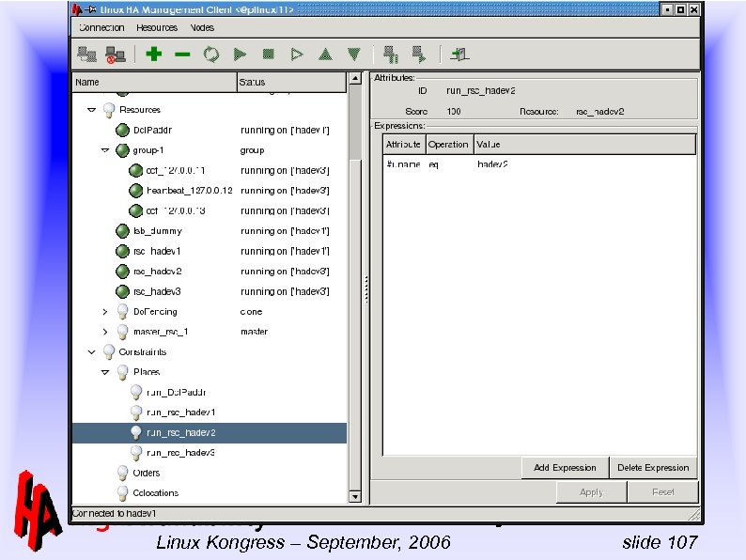This screenshot has height=560, width=746.
Task: Click light bulb icon of run_DcIPaddr
Action: click(x=136, y=393)
